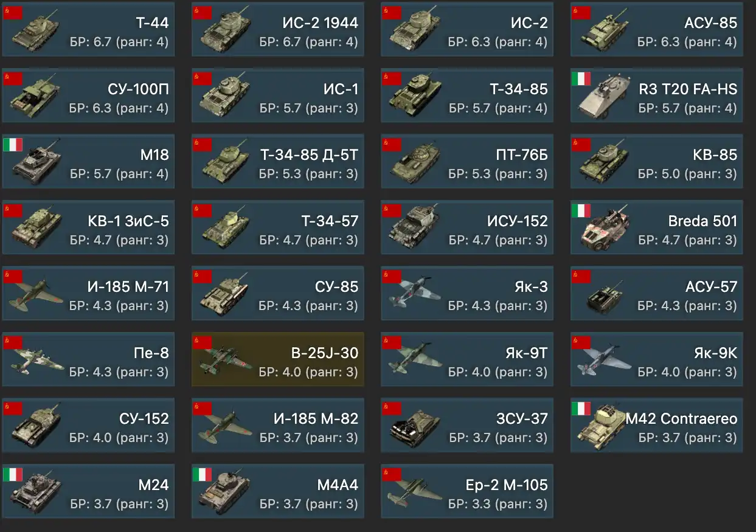Select the ИС-2 1944 tank image
Image resolution: width=756 pixels, height=532 pixels.
pos(226,30)
